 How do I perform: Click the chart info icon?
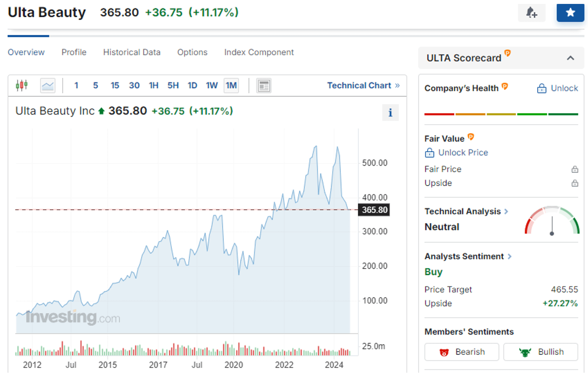click(390, 113)
